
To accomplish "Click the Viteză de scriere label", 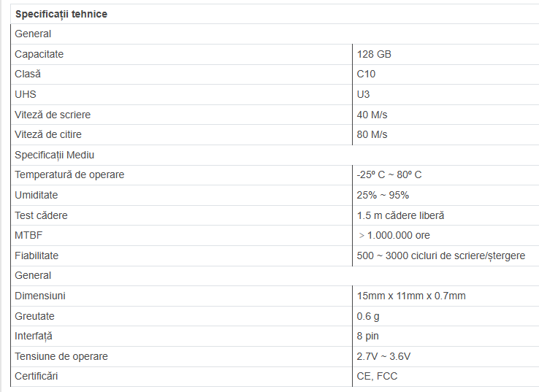I will pos(53,115).
